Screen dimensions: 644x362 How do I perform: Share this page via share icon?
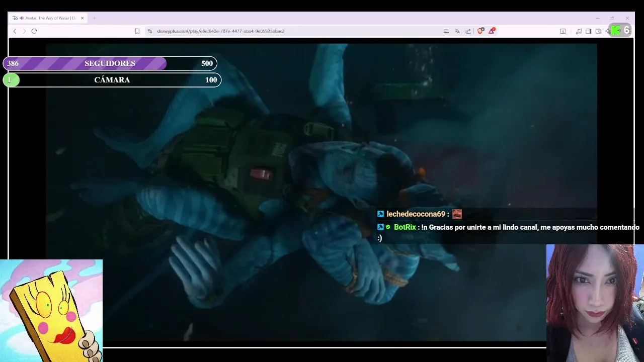tap(468, 31)
